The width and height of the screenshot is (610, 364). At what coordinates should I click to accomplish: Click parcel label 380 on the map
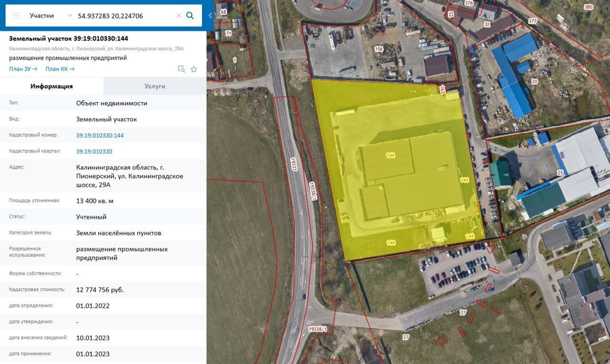tap(589, 7)
